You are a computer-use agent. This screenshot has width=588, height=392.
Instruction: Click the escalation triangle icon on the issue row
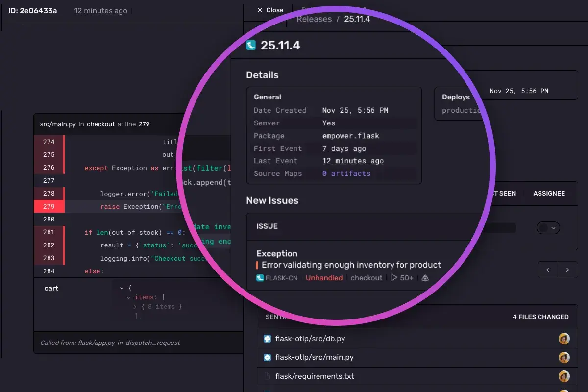click(x=424, y=277)
